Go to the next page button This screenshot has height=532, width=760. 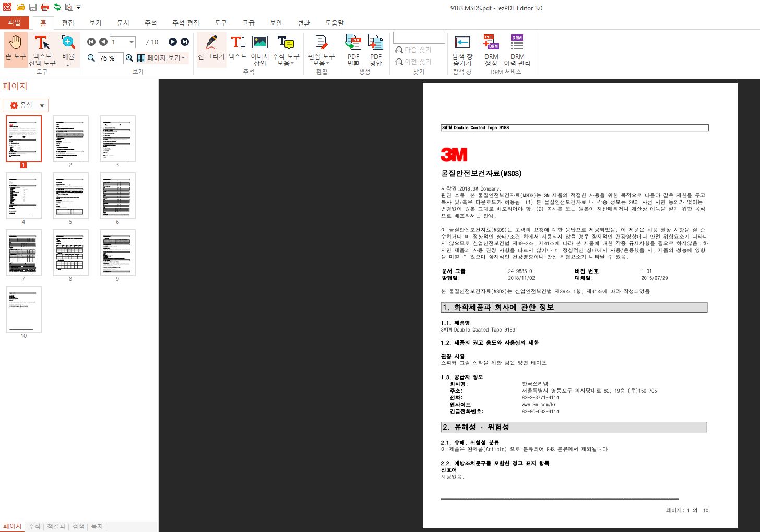click(x=173, y=42)
